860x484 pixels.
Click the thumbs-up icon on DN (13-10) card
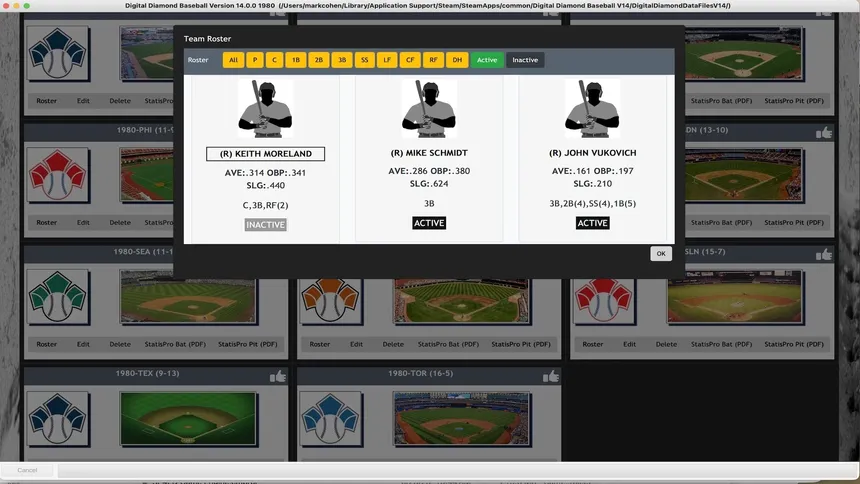824,132
